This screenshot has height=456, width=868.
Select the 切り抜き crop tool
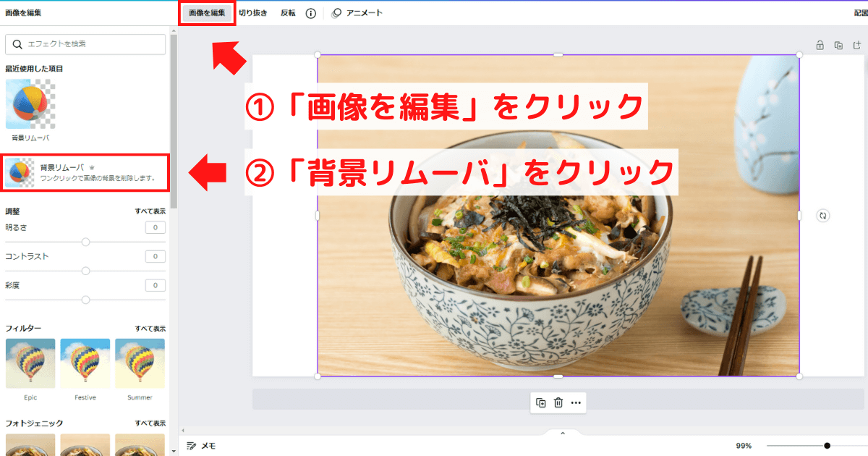coord(255,12)
